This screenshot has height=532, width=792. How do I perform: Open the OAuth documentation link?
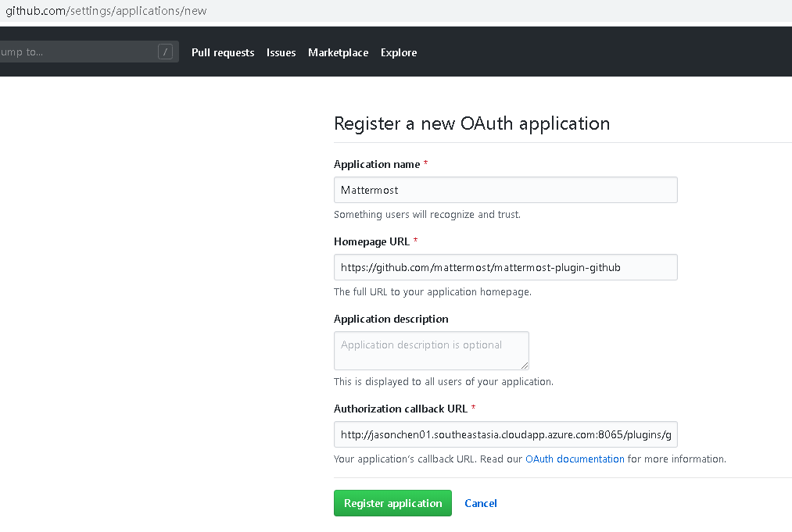pos(575,459)
